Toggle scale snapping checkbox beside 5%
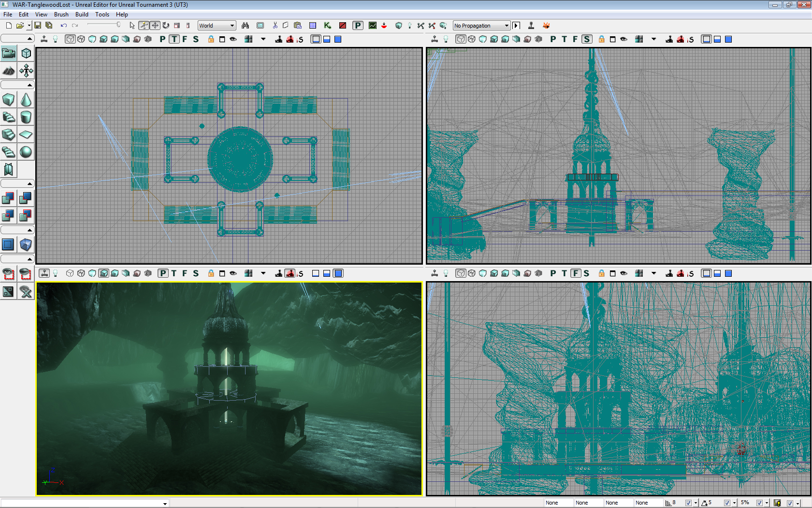The image size is (812, 508). pyautogui.click(x=759, y=503)
